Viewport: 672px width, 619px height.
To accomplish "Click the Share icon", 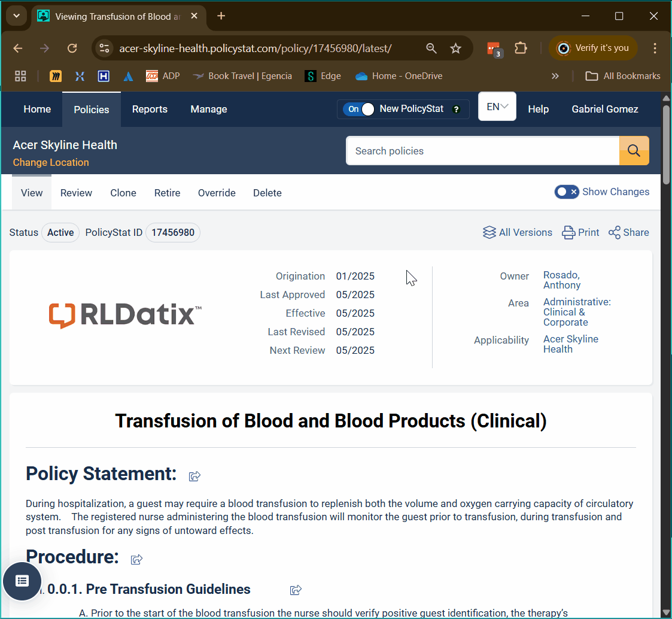I will click(614, 232).
